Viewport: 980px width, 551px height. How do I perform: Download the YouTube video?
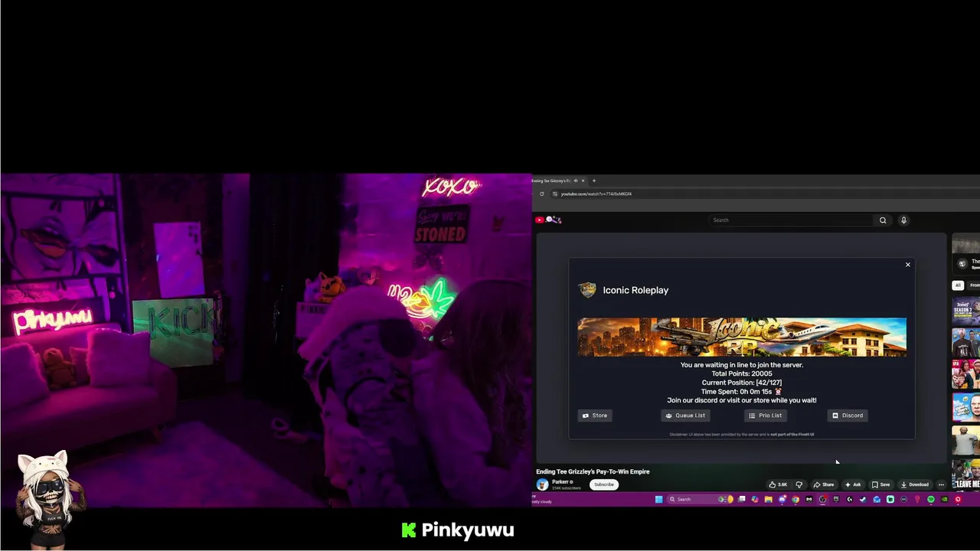[915, 484]
